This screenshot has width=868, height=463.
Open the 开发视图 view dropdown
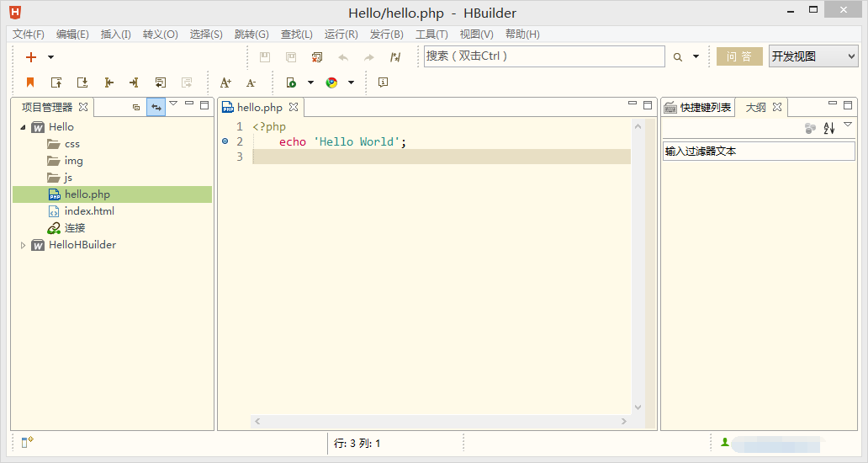[813, 56]
